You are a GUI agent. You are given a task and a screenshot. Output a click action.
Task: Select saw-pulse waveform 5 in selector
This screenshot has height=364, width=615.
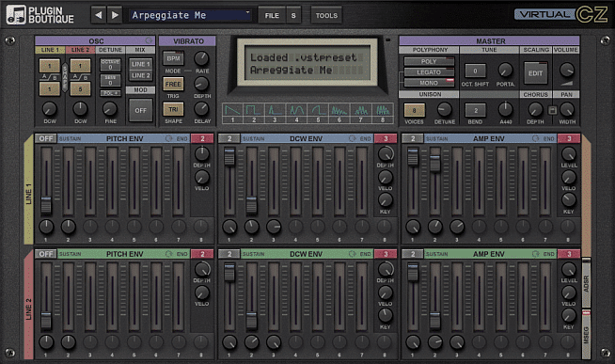click(318, 114)
